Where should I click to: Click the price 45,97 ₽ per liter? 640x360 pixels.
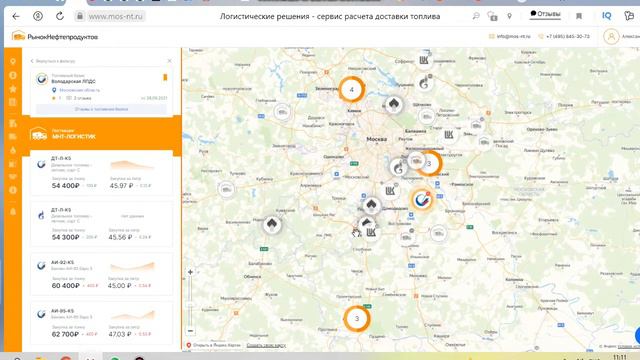[122, 186]
